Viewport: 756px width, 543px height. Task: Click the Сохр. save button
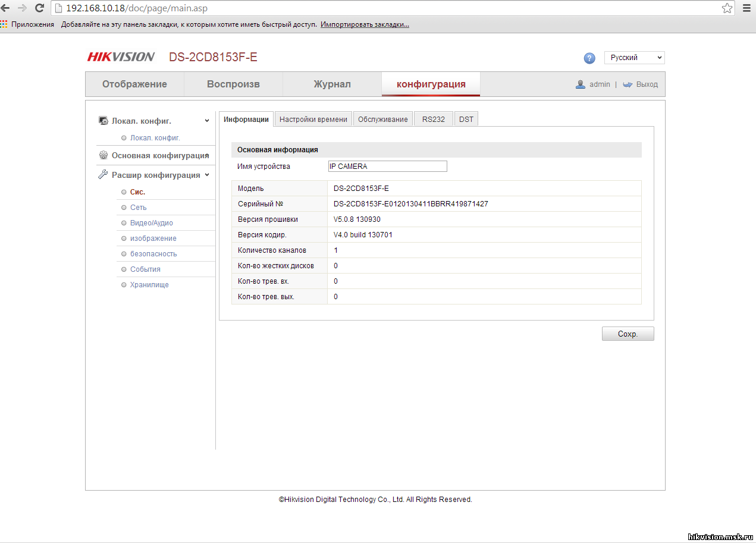(628, 334)
